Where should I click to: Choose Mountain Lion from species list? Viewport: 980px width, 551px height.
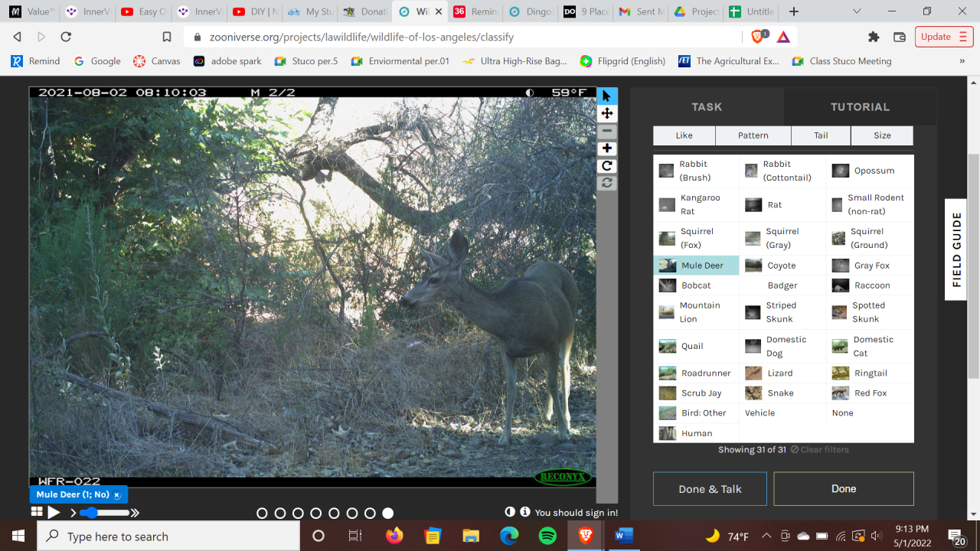click(695, 312)
